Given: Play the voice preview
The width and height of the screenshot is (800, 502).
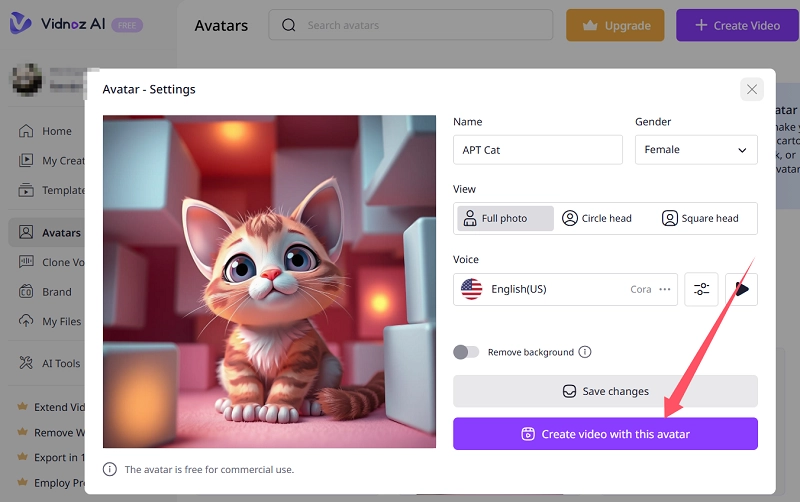Looking at the screenshot, I should click(x=742, y=289).
